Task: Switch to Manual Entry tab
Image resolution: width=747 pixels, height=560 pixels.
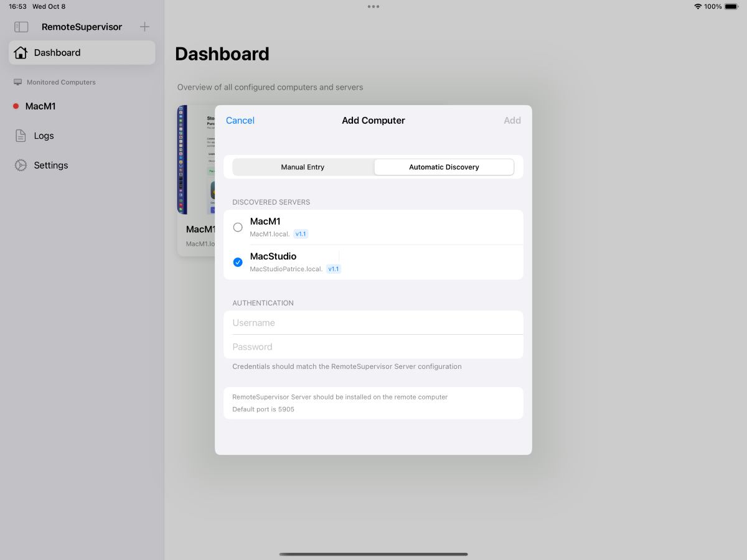Action: [x=303, y=167]
